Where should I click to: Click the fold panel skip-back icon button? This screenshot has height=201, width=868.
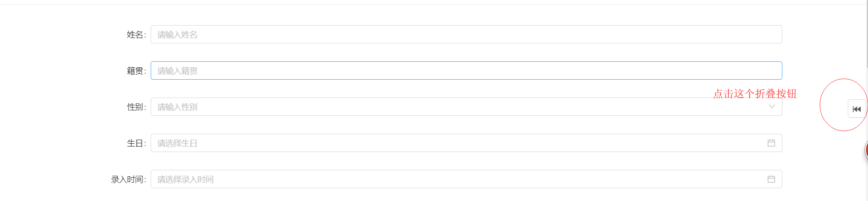(857, 109)
